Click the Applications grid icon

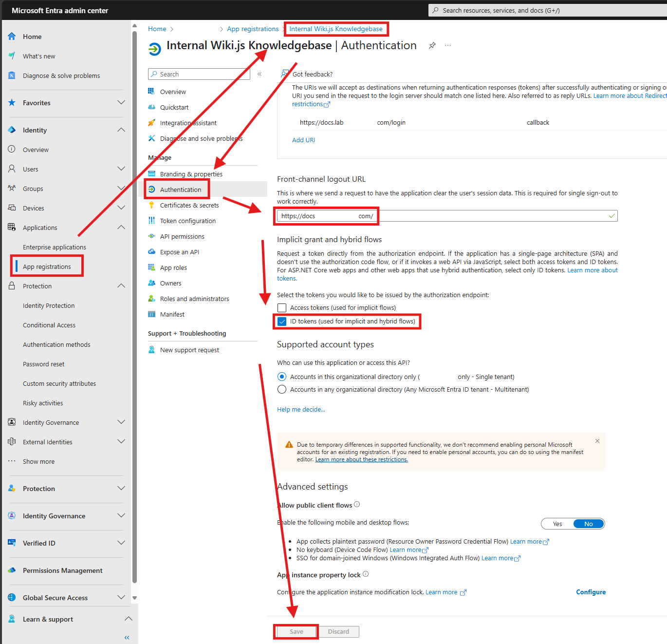tap(12, 227)
